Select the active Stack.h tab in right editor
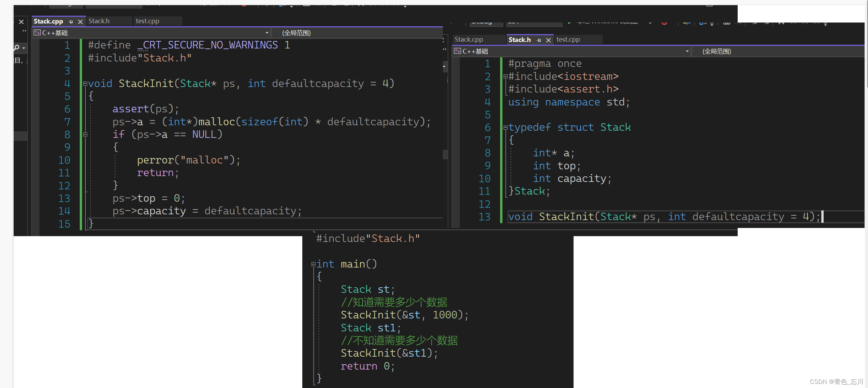868x388 pixels. (520, 40)
